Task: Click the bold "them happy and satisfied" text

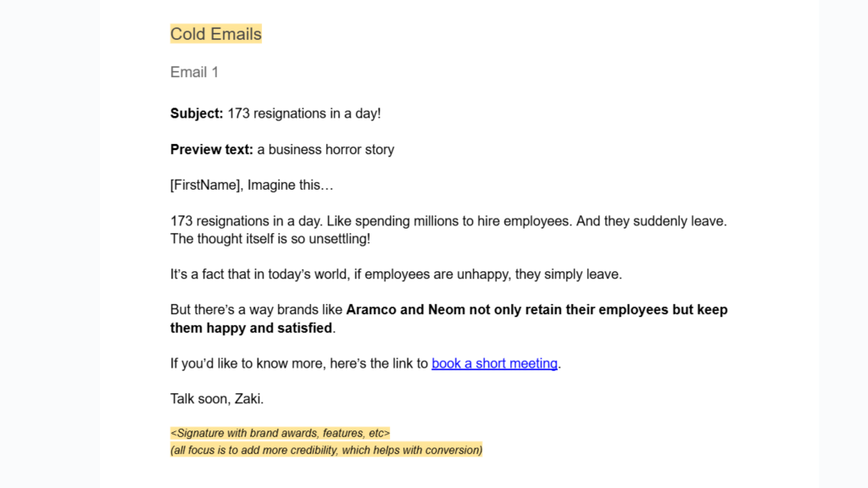Action: 251,327
